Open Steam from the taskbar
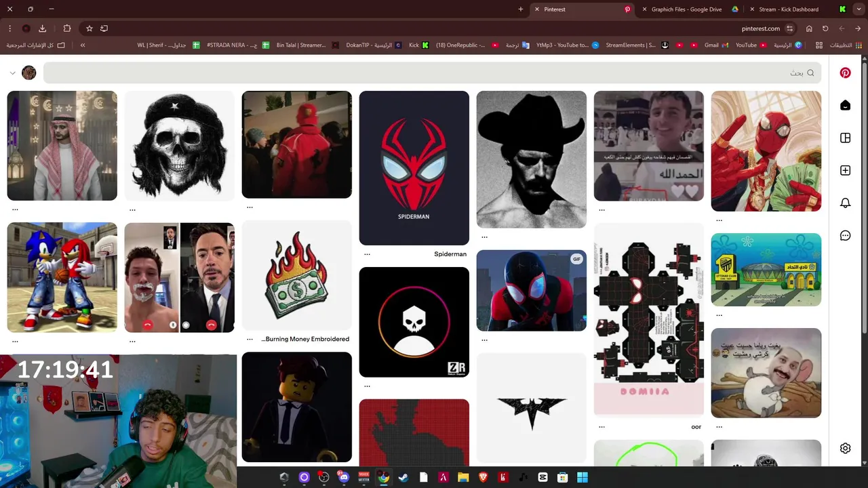This screenshot has width=868, height=488. coord(403,477)
